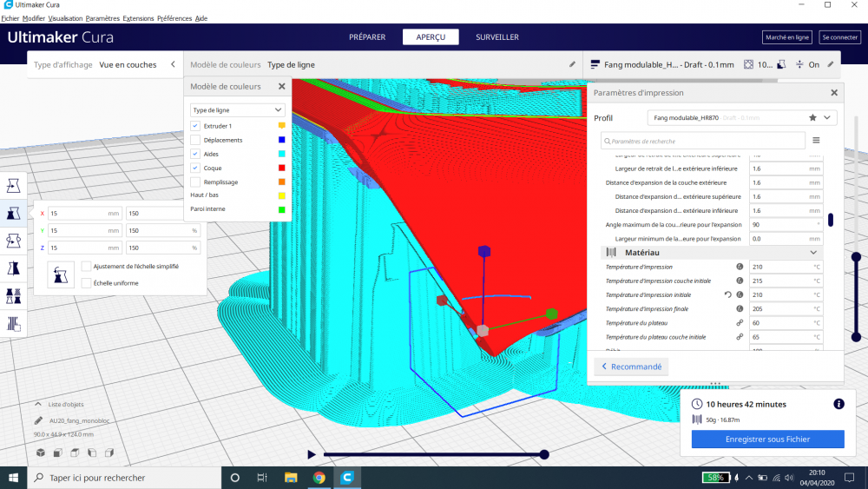Collapse the Liste d'objets expander
This screenshot has height=489, width=868.
pos(37,404)
